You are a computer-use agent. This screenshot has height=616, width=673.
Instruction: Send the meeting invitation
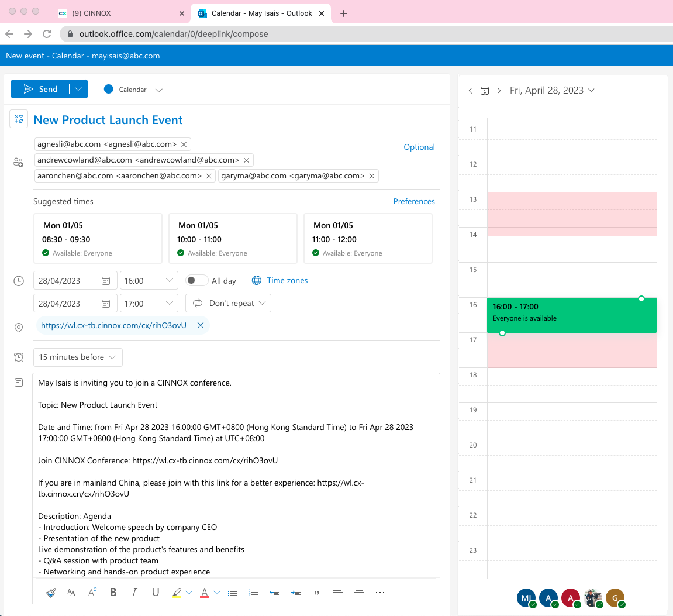click(40, 89)
